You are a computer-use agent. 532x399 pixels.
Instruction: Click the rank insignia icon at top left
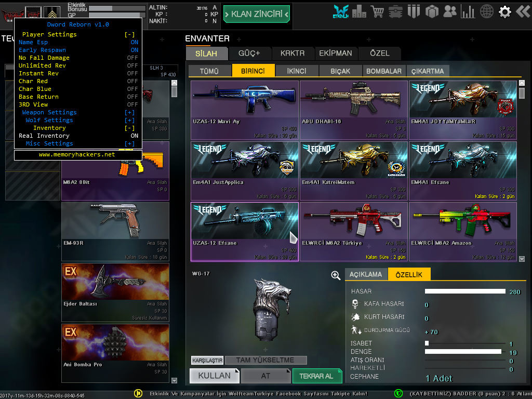[x=52, y=12]
